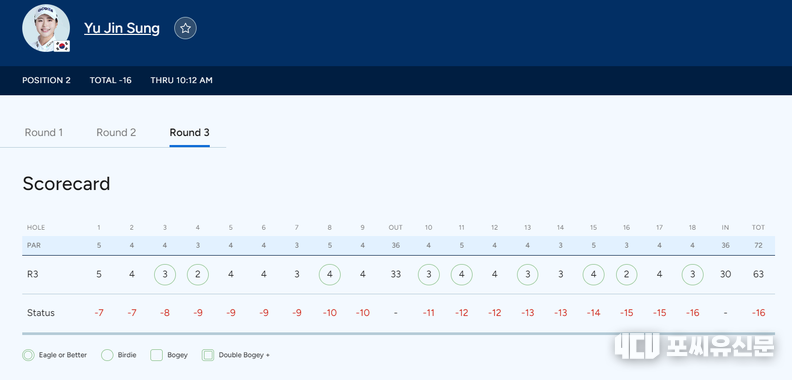Image resolution: width=792 pixels, height=380 pixels.
Task: Click Yu Jin Sung's profile photo
Action: (46, 28)
